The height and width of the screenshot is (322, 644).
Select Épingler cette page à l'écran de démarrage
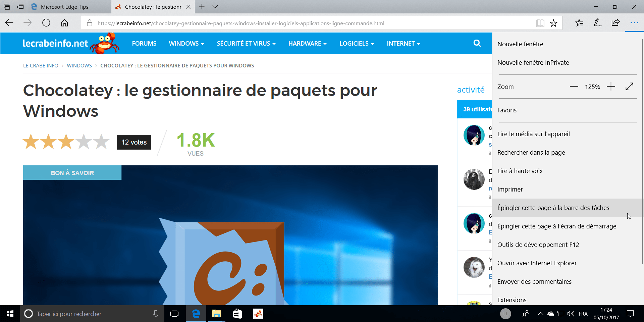click(567, 226)
